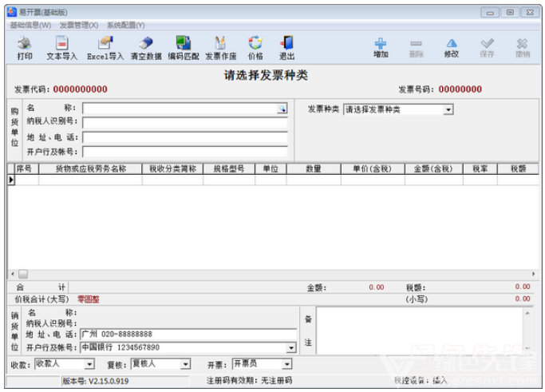The image size is (545, 392).
Task: Click the remarks box scroll up arrow
Action: click(527, 313)
